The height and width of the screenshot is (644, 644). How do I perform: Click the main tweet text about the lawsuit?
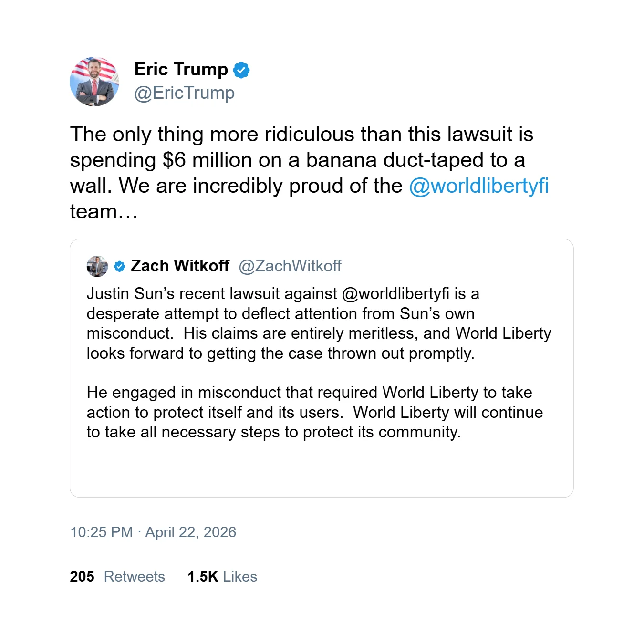pos(301,135)
